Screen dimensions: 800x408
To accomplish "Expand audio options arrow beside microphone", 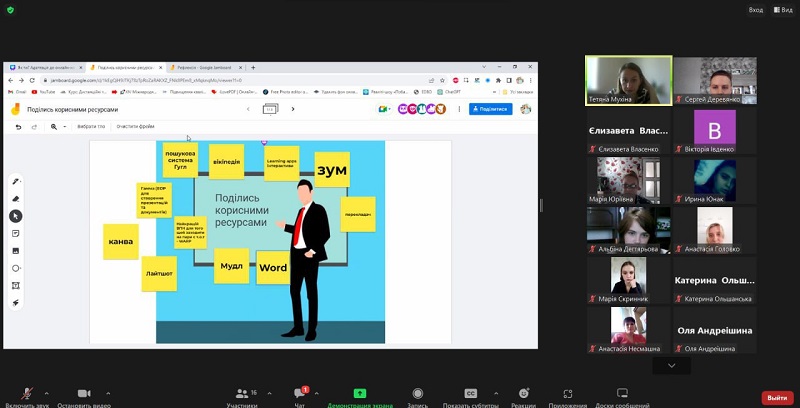I will coord(46,393).
